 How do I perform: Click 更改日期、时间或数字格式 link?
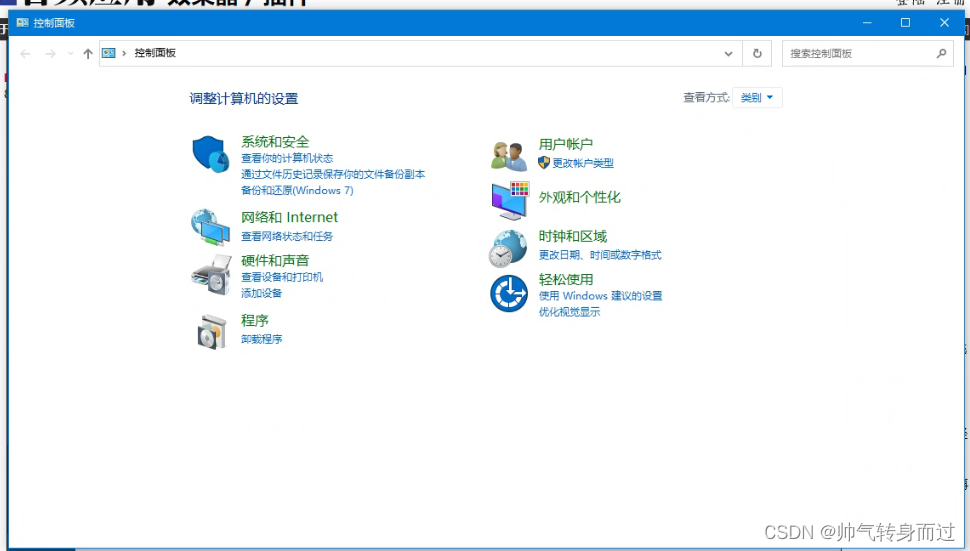point(600,255)
